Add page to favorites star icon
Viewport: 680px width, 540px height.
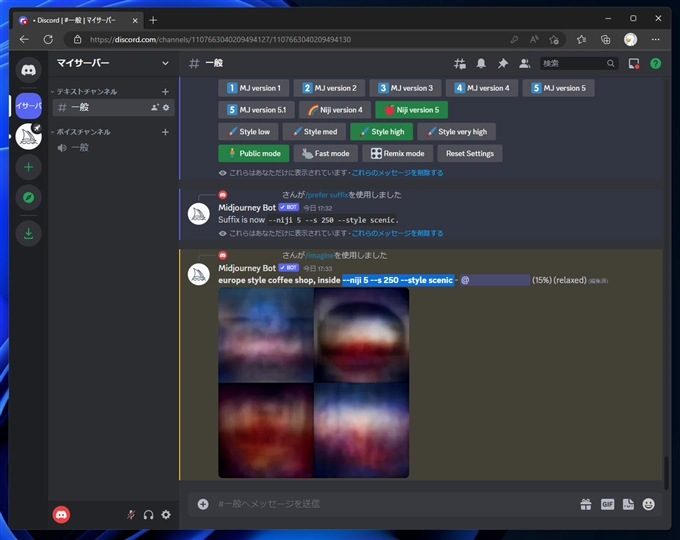(x=554, y=39)
